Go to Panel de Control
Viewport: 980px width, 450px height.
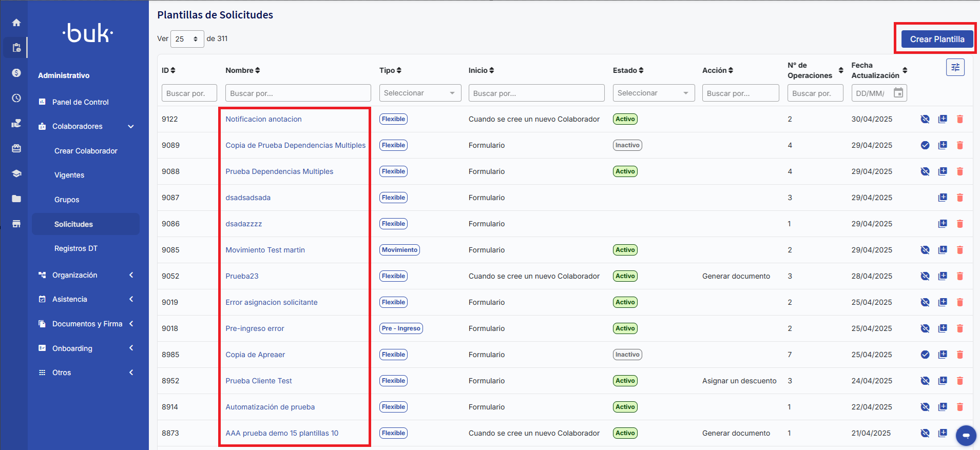point(81,102)
